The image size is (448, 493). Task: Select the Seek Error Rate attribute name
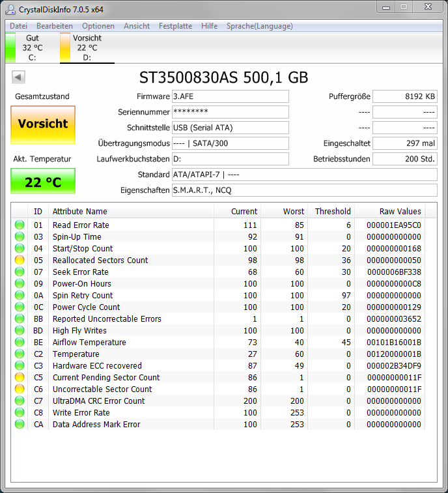pyautogui.click(x=81, y=272)
